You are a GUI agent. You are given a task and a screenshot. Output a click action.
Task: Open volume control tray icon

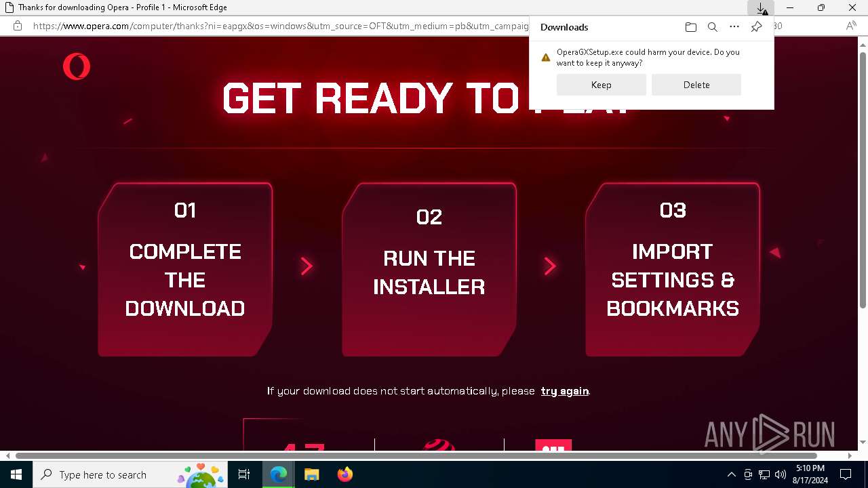(x=781, y=474)
